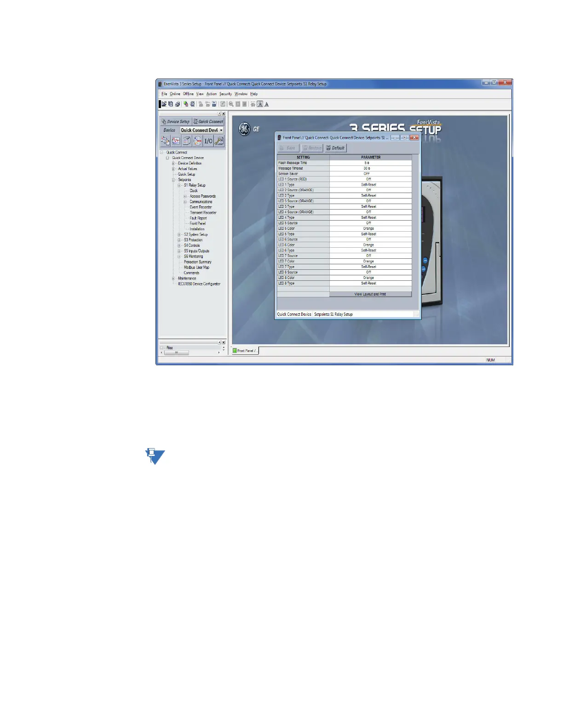Image resolution: width=563 pixels, height=728 pixels.
Task: Click the stacked documents icon in device panel
Action: click(187, 141)
